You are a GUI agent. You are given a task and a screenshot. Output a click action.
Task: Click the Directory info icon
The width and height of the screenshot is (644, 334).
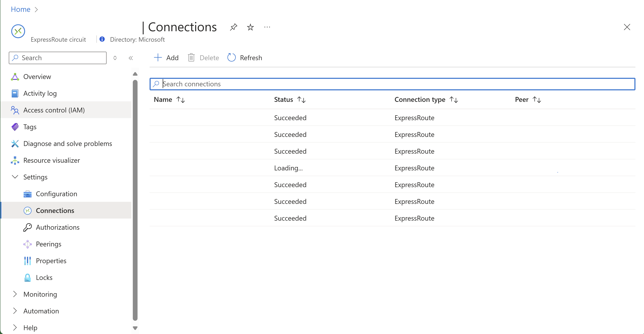pos(102,39)
